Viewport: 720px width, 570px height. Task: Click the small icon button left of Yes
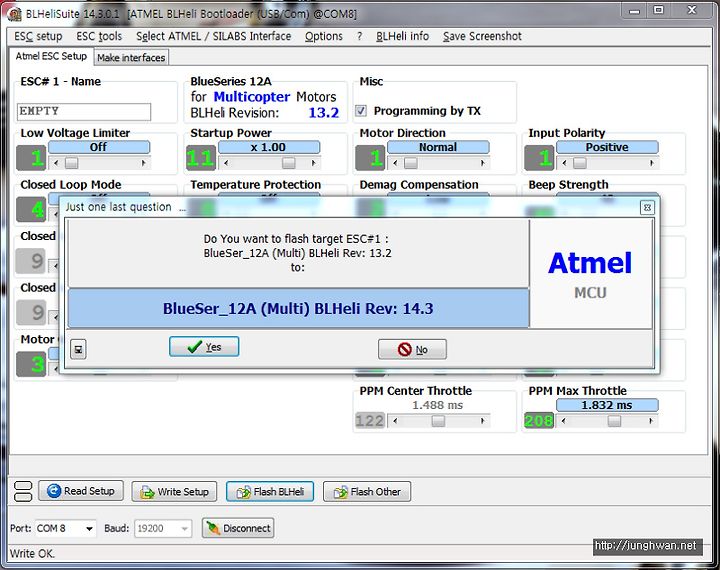(x=78, y=350)
